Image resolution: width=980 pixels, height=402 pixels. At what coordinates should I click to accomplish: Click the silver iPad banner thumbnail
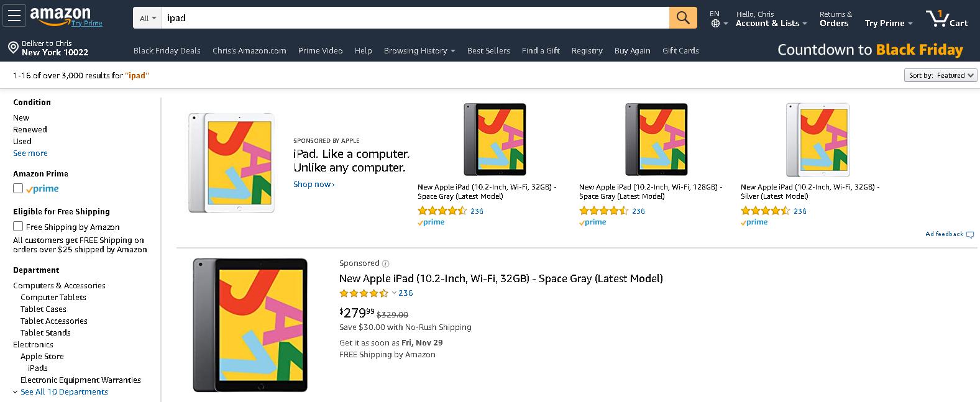pyautogui.click(x=817, y=140)
